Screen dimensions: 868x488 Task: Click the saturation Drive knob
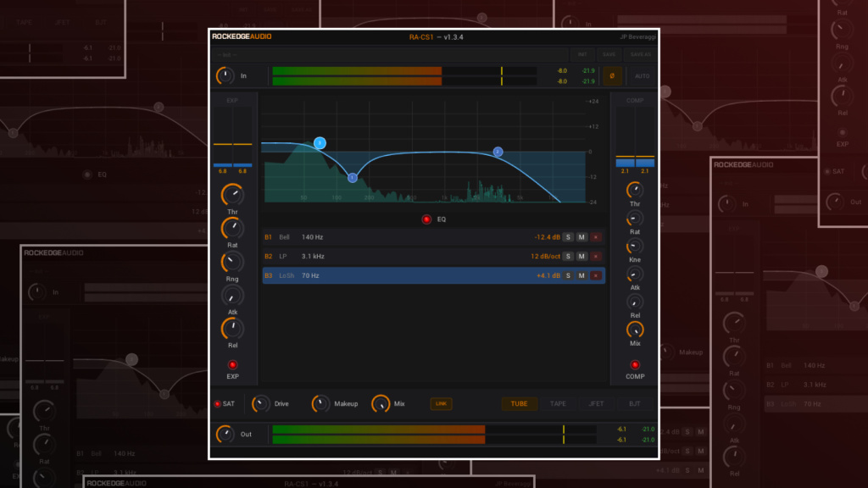click(x=261, y=404)
